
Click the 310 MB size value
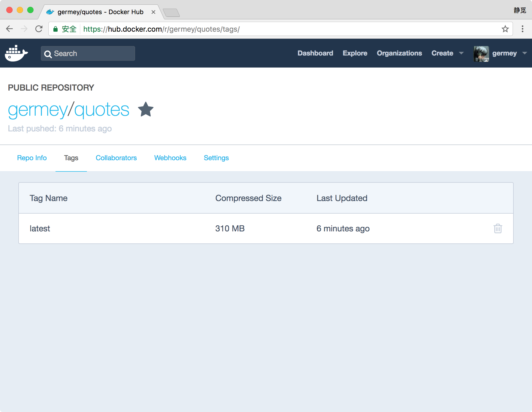pyautogui.click(x=230, y=229)
